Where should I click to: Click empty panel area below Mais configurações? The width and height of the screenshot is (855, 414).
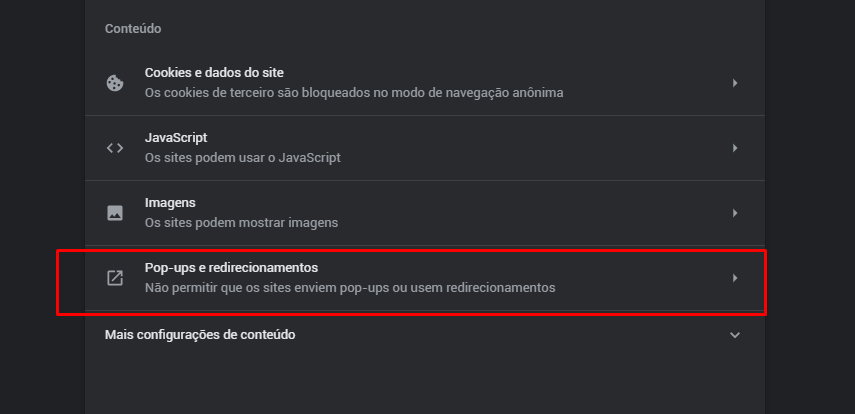[x=425, y=385]
